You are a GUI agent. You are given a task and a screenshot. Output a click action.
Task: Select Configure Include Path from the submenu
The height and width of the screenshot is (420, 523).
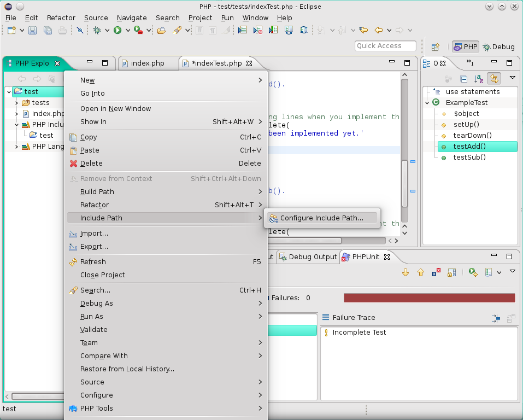pos(321,218)
